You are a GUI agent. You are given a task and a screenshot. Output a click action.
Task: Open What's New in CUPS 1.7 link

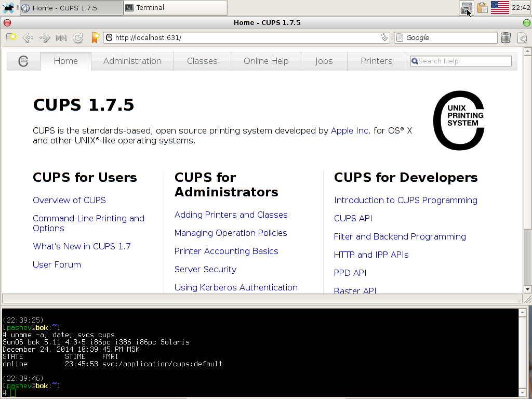[82, 246]
